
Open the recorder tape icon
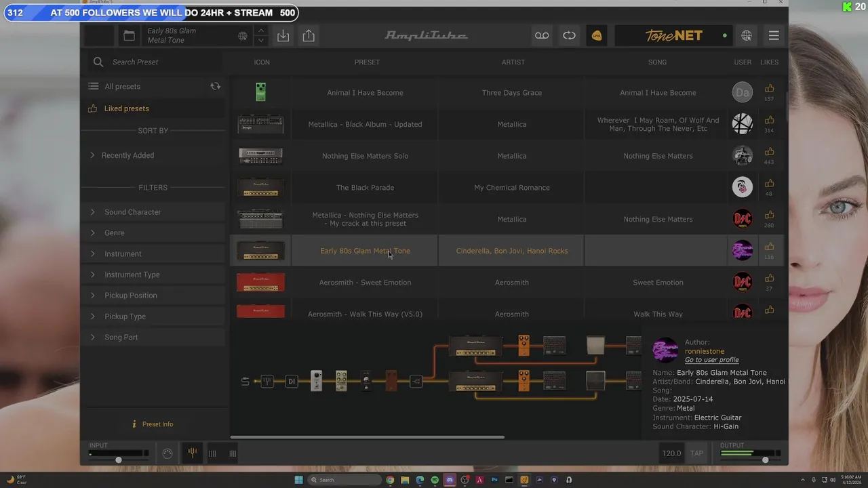click(542, 36)
